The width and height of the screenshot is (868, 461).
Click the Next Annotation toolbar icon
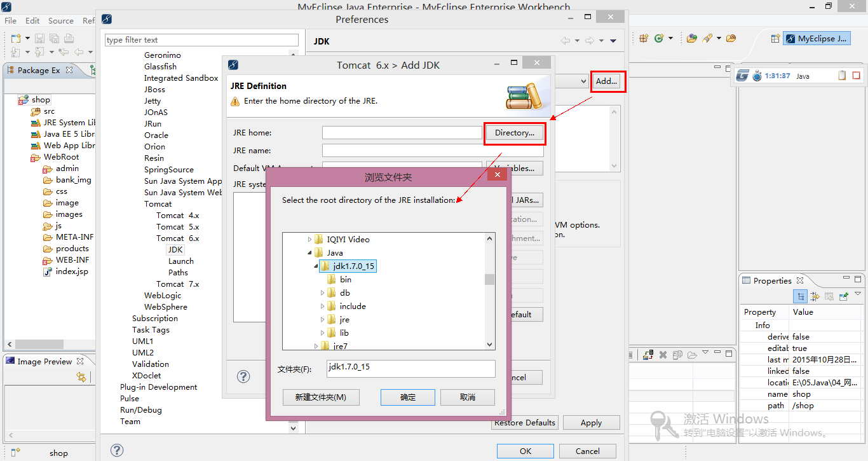pyautogui.click(x=16, y=52)
